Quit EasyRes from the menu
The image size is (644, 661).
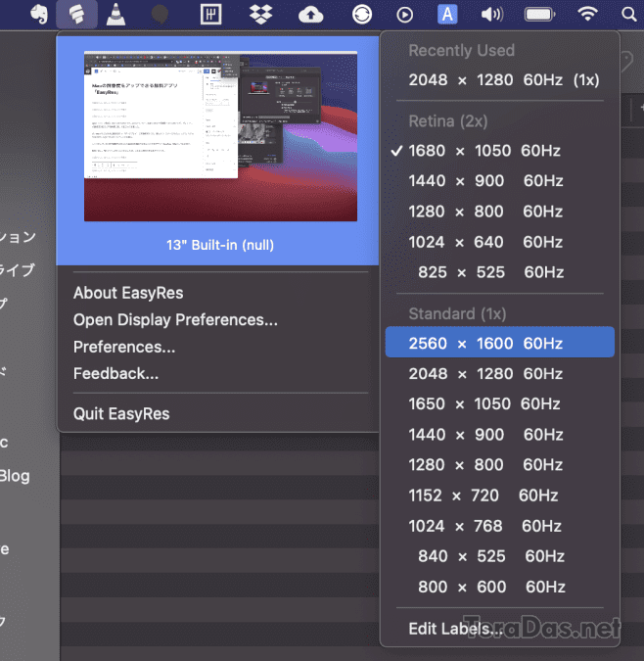(x=121, y=414)
